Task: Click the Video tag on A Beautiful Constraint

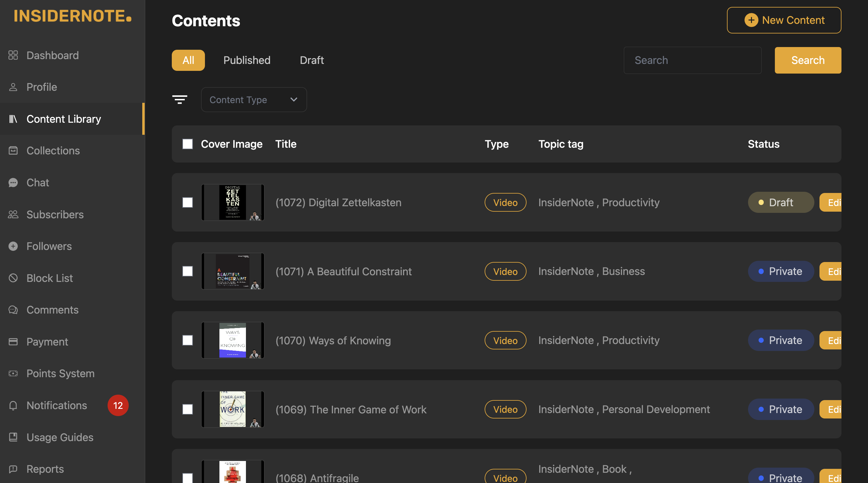Action: 505,271
